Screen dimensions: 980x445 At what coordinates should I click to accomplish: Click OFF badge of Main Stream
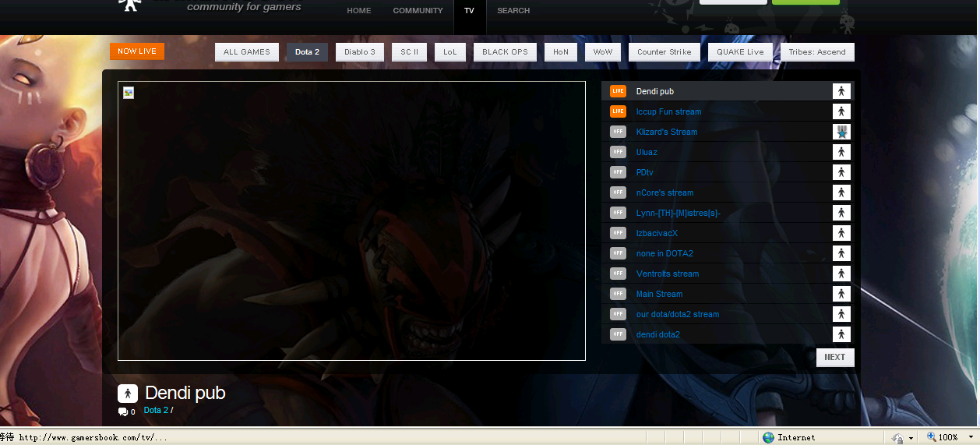tap(618, 294)
